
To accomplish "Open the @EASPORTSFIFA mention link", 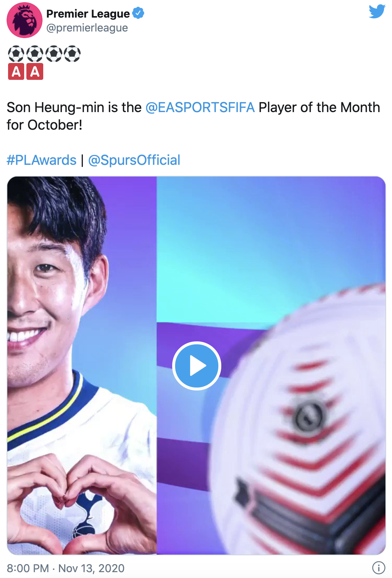I will pos(200,107).
